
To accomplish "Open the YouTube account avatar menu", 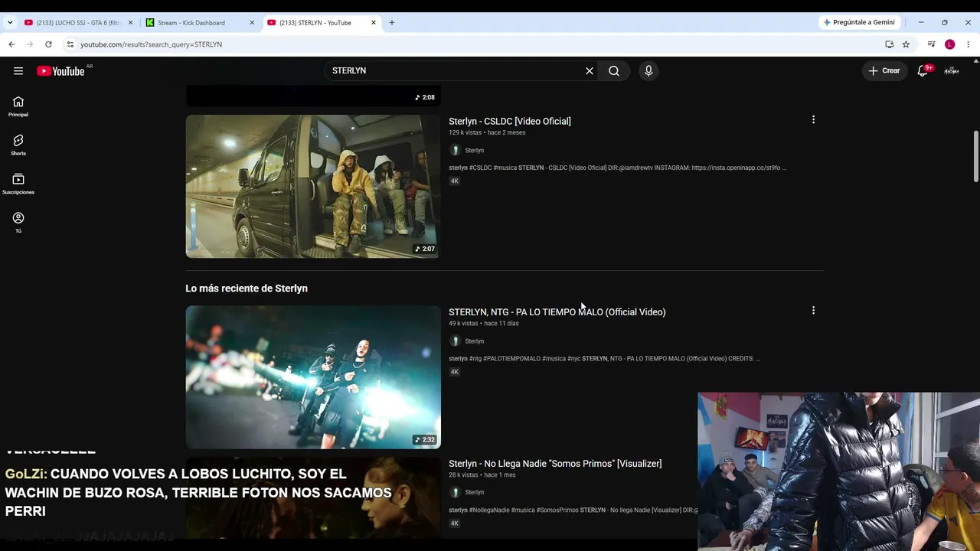I will pos(952,70).
